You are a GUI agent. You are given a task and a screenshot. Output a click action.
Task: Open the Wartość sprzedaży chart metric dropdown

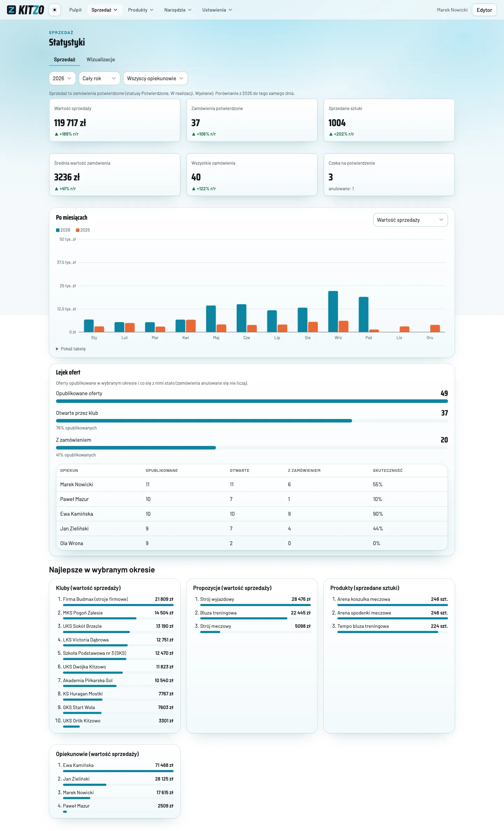[410, 220]
